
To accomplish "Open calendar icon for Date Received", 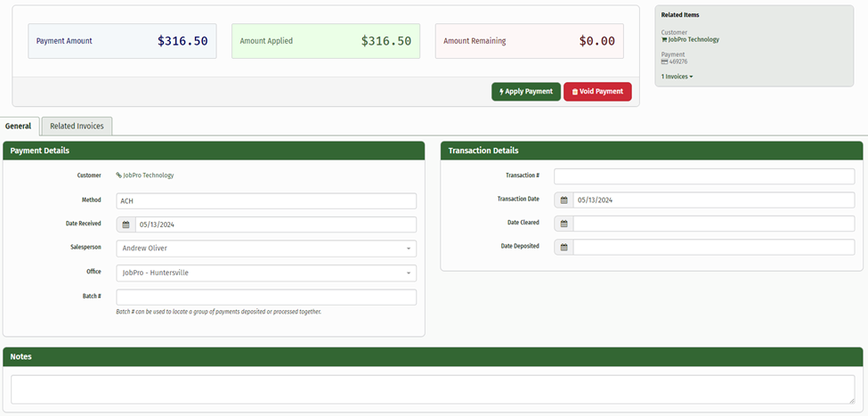I will 126,224.
